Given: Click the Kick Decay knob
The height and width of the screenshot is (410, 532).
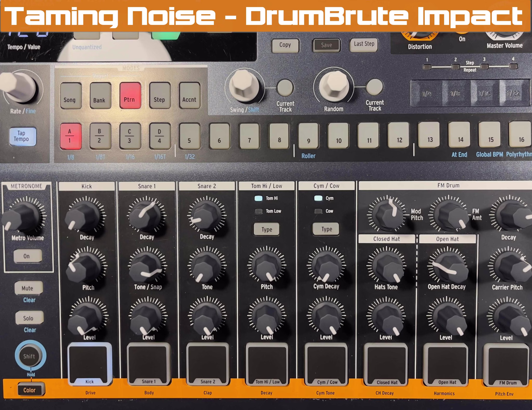Looking at the screenshot, I should (84, 216).
